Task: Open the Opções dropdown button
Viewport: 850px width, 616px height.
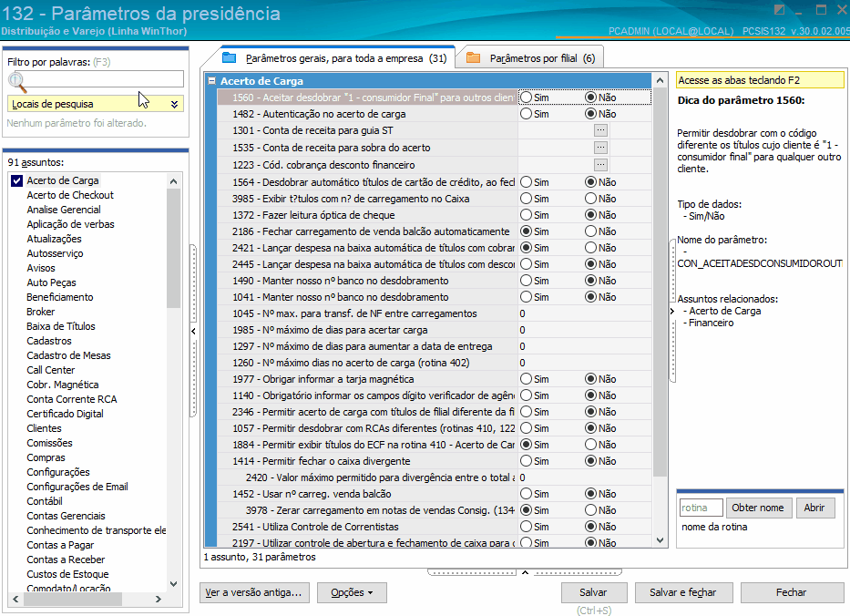Action: (352, 592)
